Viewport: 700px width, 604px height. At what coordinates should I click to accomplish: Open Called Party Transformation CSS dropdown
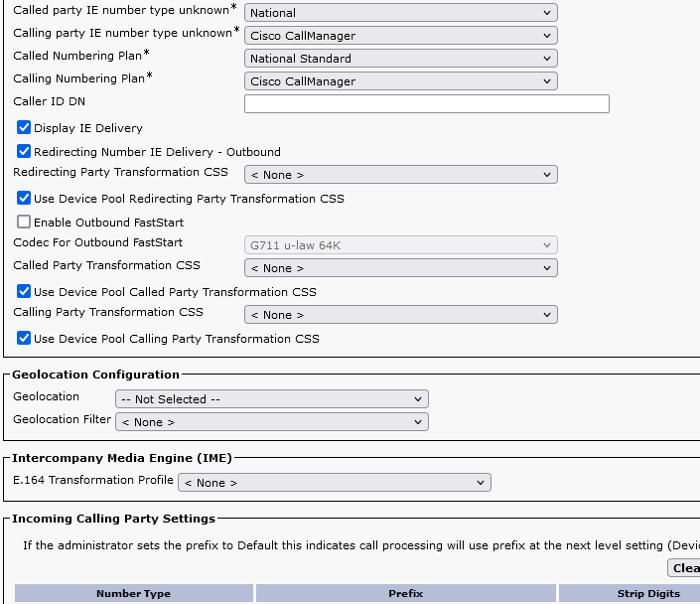(x=400, y=268)
